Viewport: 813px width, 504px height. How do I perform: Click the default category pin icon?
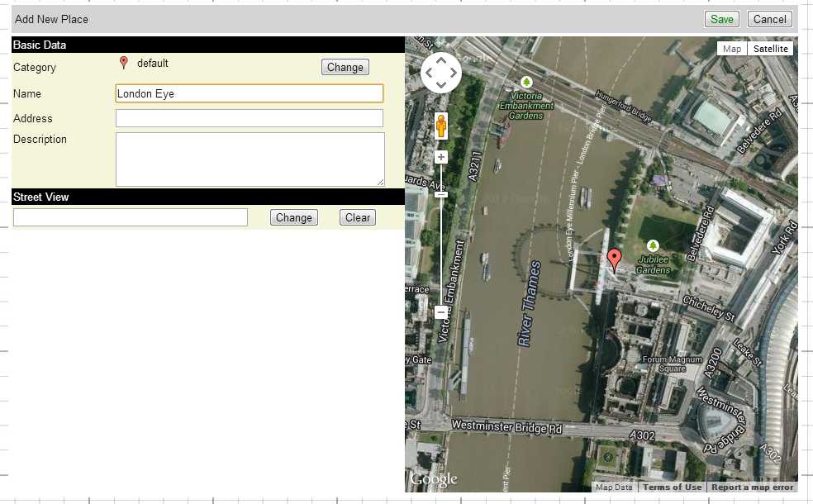[x=123, y=63]
